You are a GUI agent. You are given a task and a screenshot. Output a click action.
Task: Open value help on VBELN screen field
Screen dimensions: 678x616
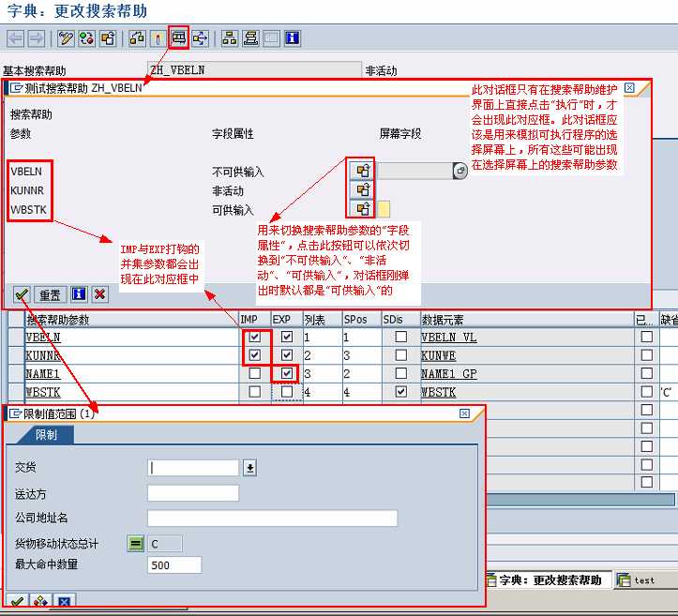pyautogui.click(x=460, y=172)
